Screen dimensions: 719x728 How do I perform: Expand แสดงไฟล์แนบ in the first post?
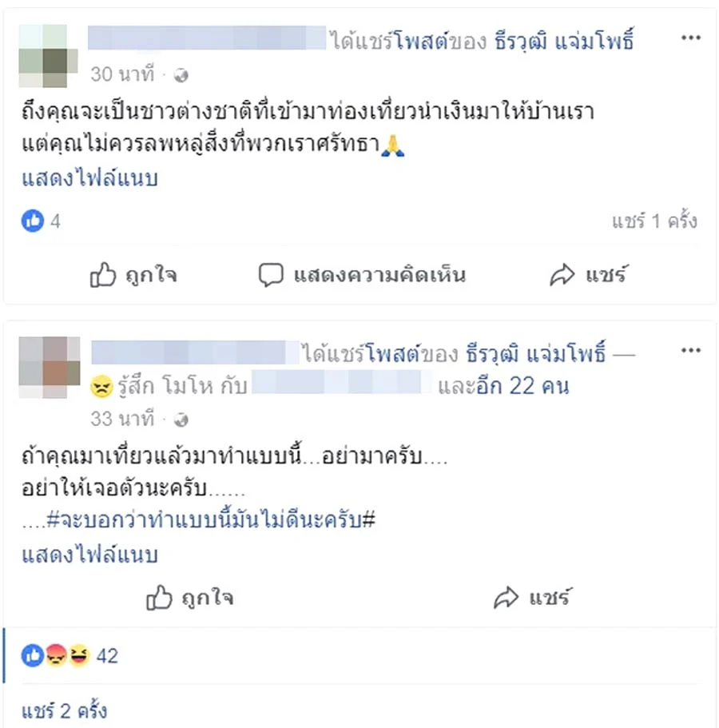(x=90, y=179)
